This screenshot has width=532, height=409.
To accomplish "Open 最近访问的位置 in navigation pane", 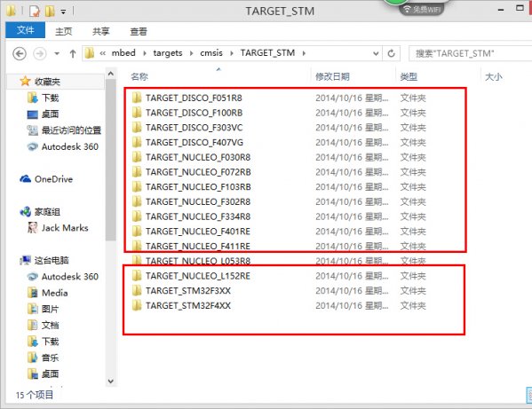I will 71,130.
